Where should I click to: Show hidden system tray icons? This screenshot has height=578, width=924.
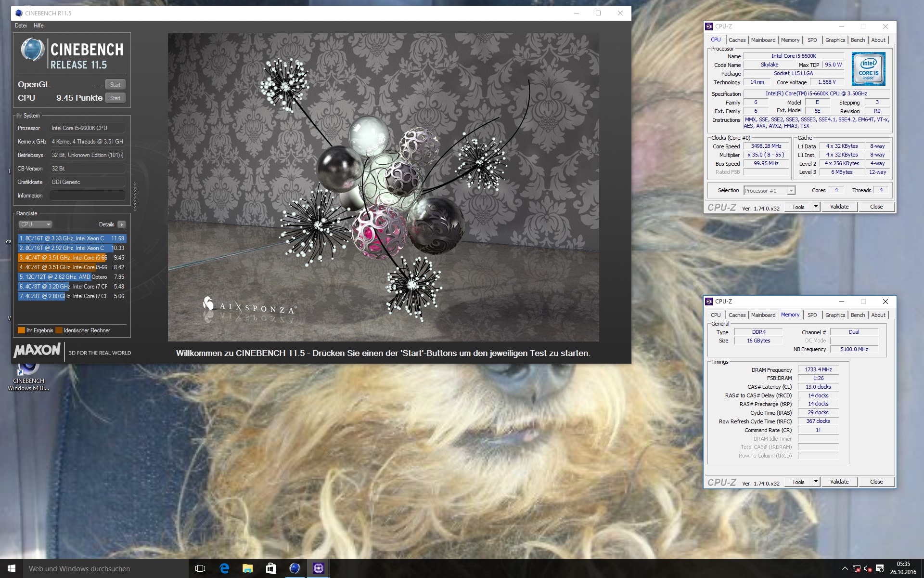845,569
